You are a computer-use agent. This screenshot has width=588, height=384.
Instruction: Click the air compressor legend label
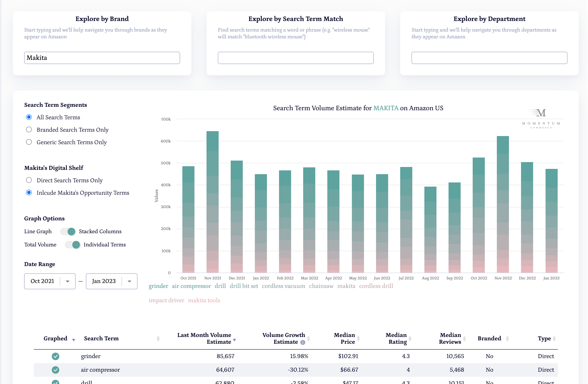(191, 286)
